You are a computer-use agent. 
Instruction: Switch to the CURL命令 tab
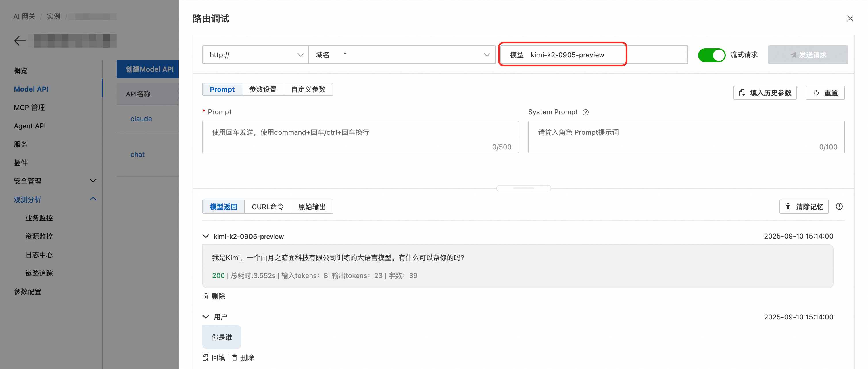click(268, 207)
